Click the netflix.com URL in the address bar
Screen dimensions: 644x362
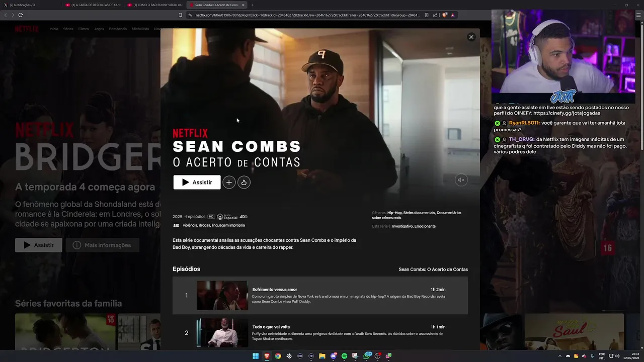(307, 15)
